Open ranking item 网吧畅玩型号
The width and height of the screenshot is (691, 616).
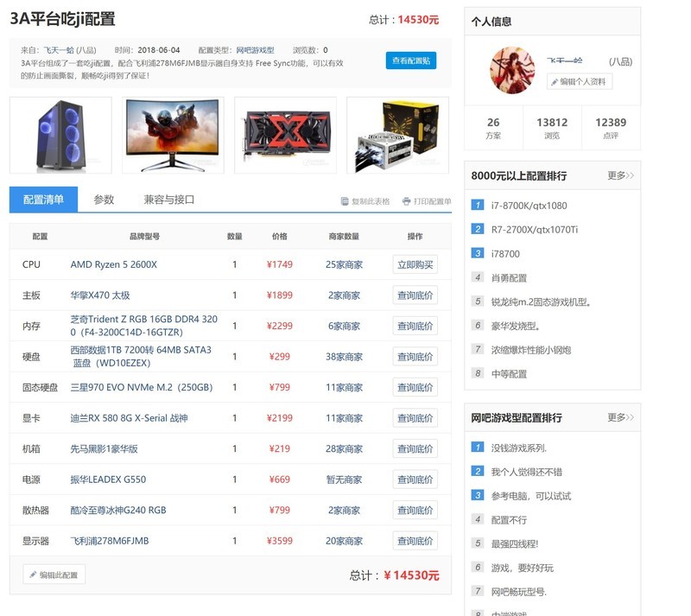click(x=519, y=592)
